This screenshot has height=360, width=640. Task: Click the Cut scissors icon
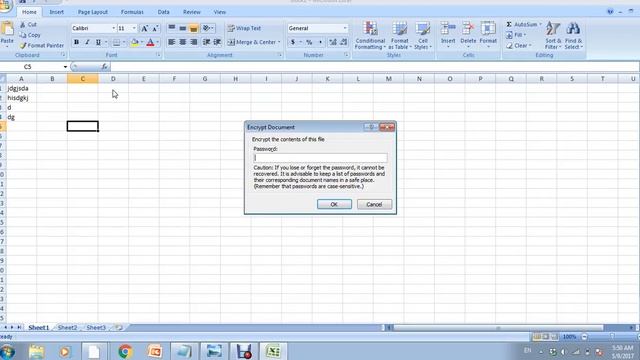click(x=22, y=25)
